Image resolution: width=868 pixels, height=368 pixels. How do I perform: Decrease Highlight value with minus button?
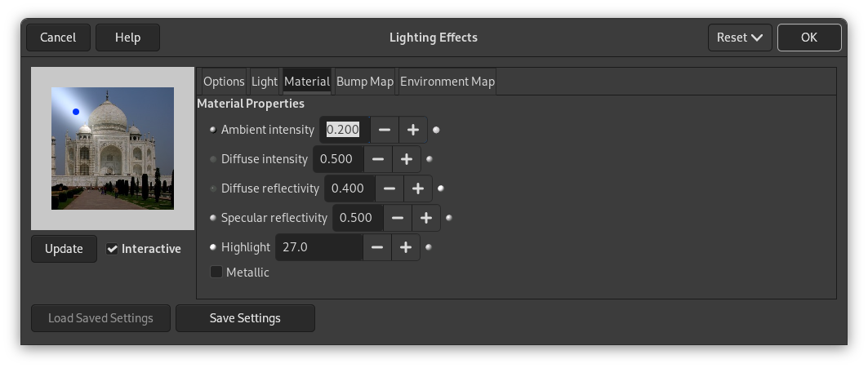pos(376,247)
